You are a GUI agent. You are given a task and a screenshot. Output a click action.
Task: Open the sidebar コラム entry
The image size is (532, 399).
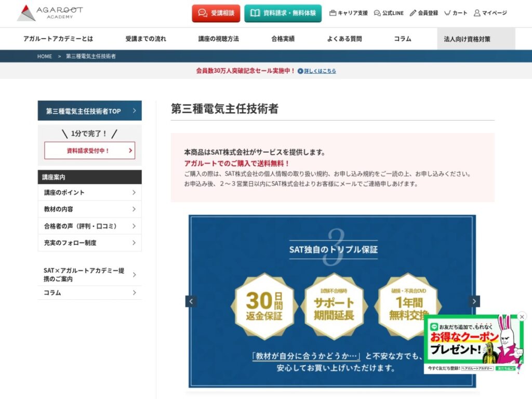[89, 292]
